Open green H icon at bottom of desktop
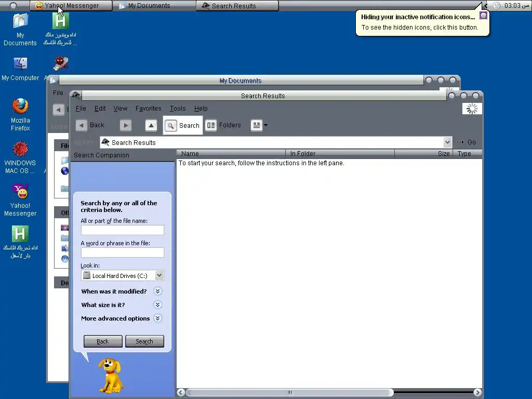The height and width of the screenshot is (399, 532). coord(20,242)
